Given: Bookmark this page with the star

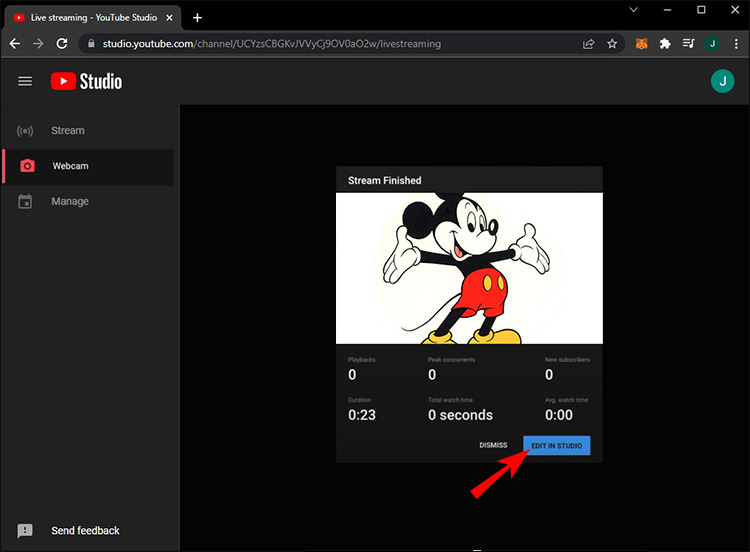Looking at the screenshot, I should (612, 44).
